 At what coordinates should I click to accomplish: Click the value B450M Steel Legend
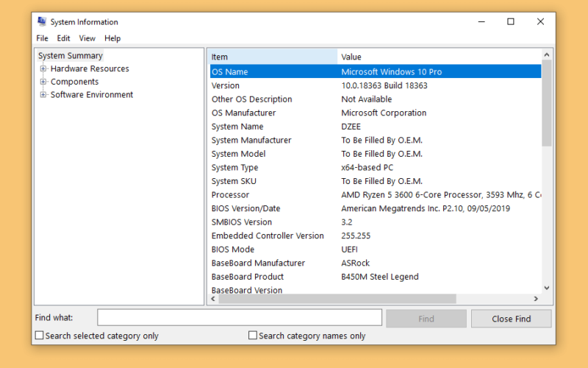379,277
